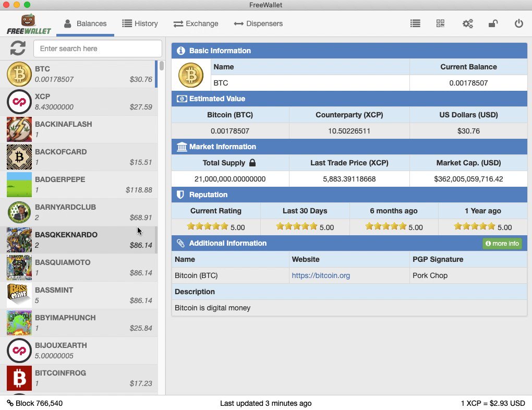Click the power logout icon
Viewport: 532px width, 410px height.
pos(519,23)
